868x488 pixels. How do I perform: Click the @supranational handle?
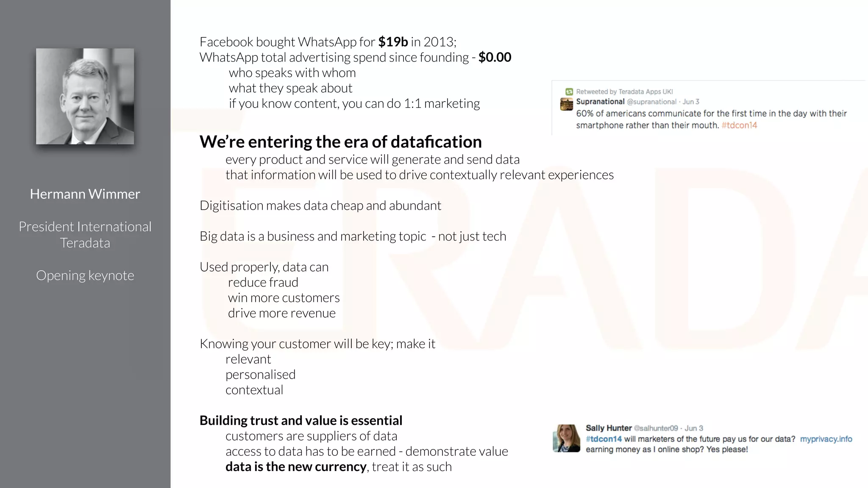651,102
